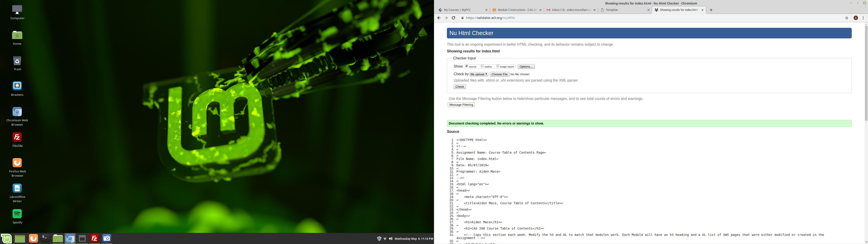
Task: Open Chromium three-dot menu
Action: coord(863,18)
